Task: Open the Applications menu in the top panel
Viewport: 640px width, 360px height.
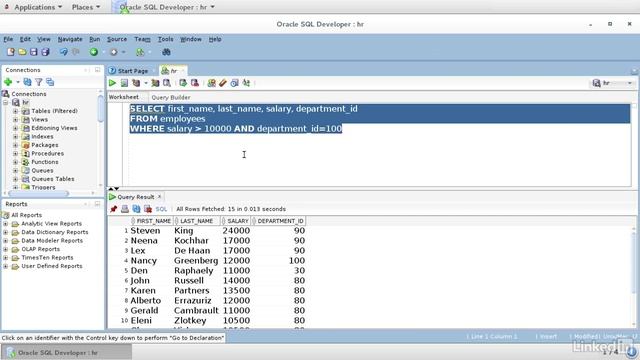Action: point(38,7)
